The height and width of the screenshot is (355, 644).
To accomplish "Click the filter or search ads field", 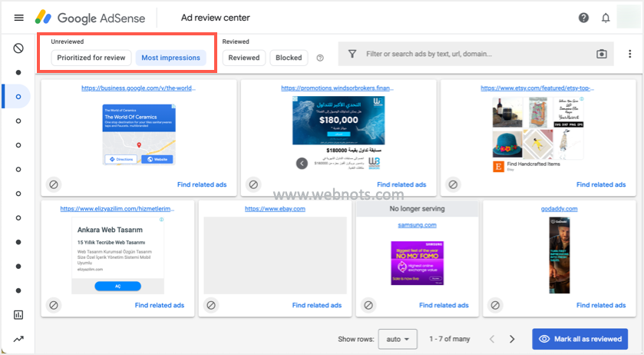I will click(476, 54).
